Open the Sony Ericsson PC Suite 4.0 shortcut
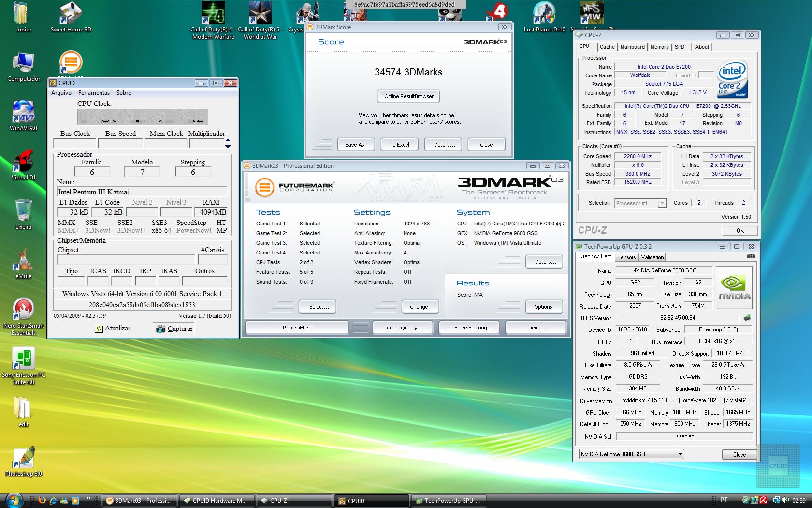The image size is (812, 508). pyautogui.click(x=23, y=367)
